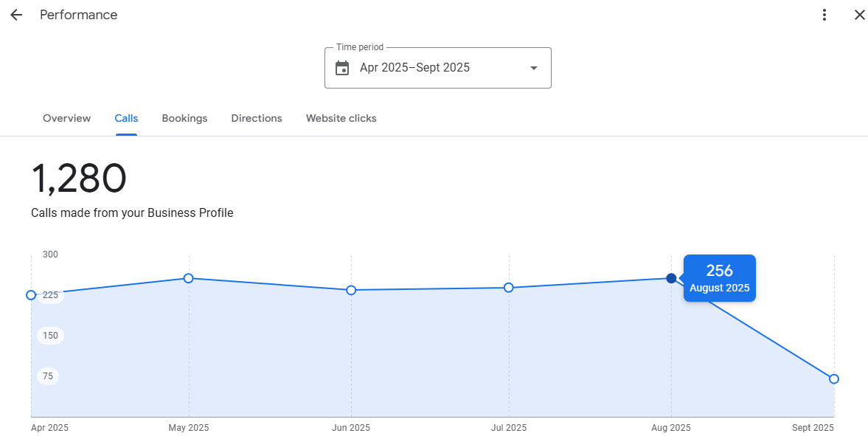The image size is (868, 436).
Task: Switch to the Overview tab
Action: point(66,118)
